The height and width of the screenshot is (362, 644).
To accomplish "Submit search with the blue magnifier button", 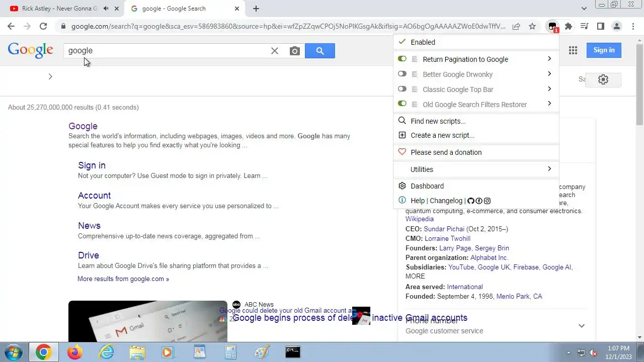I will click(x=320, y=51).
